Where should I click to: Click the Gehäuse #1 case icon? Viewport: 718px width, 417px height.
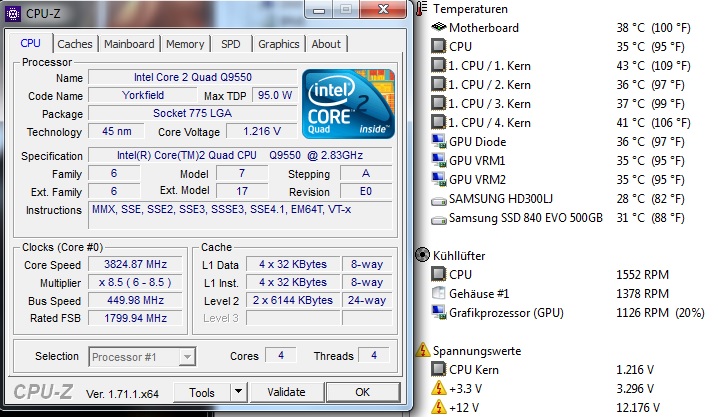click(x=439, y=293)
